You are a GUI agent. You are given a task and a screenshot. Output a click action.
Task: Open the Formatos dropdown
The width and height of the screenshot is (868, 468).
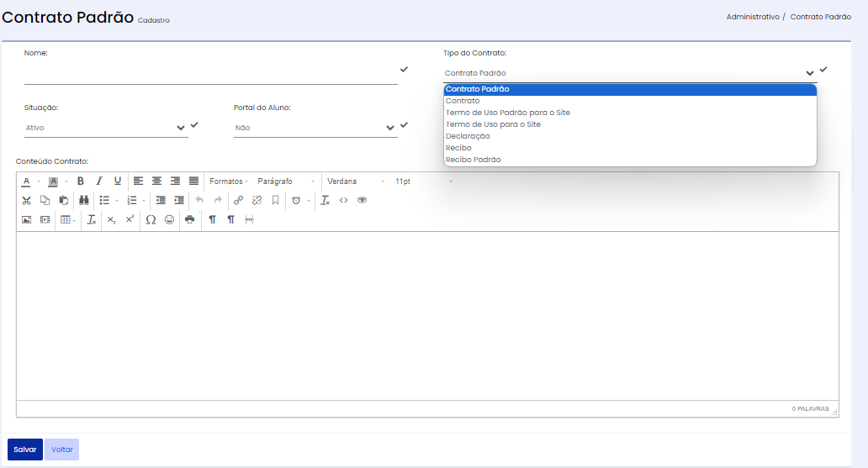pyautogui.click(x=229, y=181)
